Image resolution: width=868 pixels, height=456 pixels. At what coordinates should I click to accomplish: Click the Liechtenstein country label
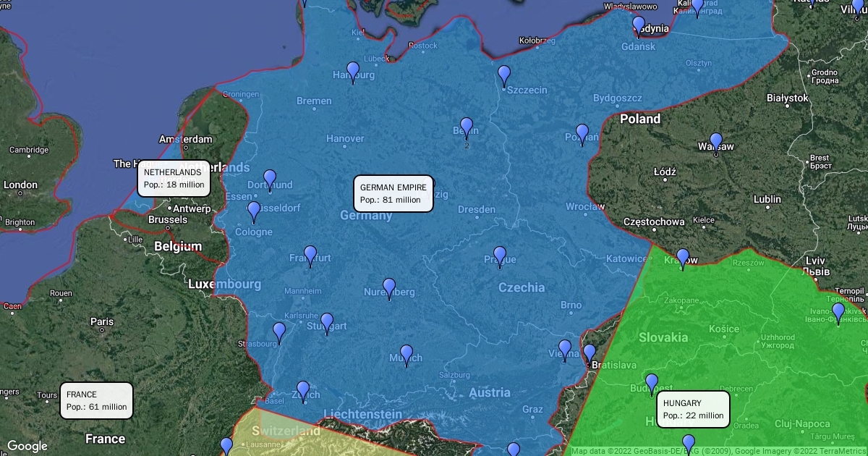click(x=363, y=415)
